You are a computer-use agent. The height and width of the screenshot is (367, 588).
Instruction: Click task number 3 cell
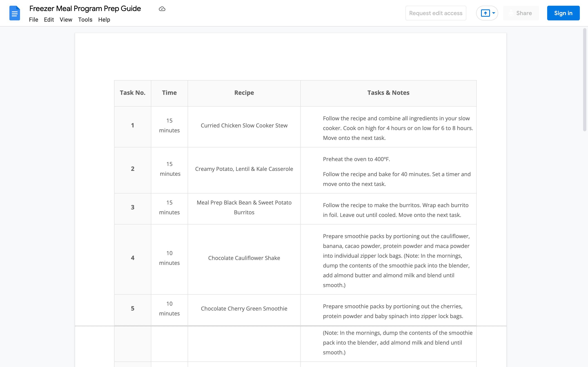pyautogui.click(x=133, y=207)
